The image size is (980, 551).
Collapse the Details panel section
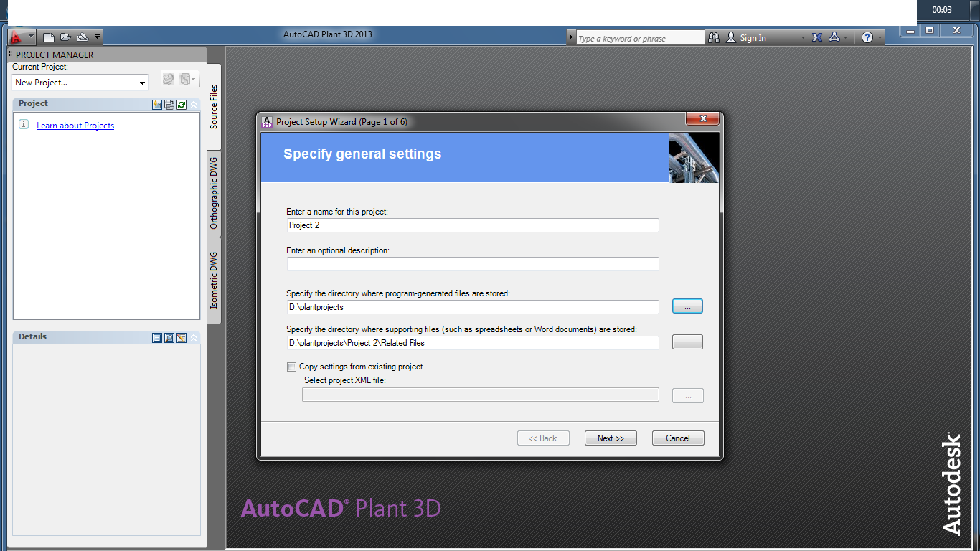(x=194, y=338)
